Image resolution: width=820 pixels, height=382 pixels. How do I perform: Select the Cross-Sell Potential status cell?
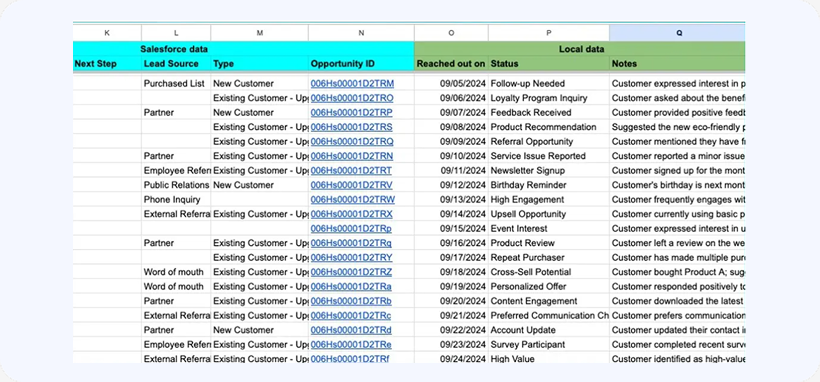549,272
